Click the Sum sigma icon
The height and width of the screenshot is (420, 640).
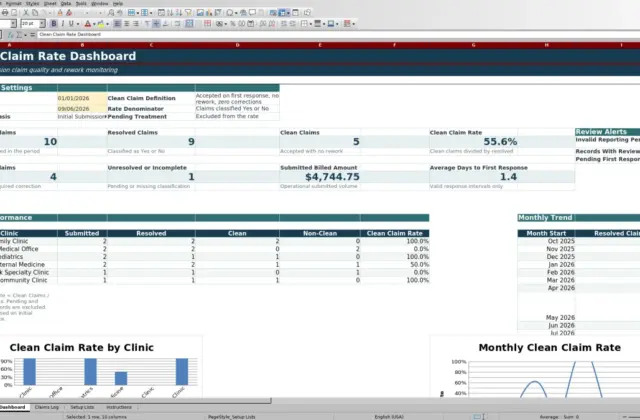[19, 35]
